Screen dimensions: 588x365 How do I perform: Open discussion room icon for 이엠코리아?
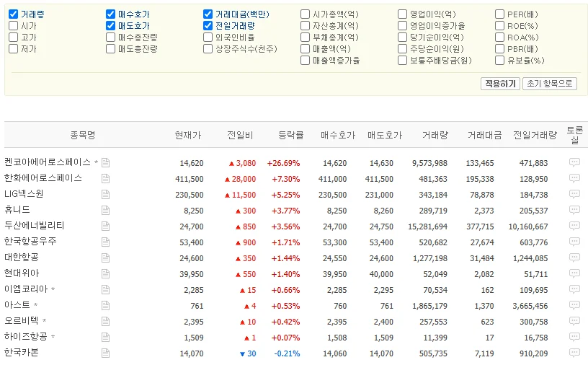click(574, 289)
